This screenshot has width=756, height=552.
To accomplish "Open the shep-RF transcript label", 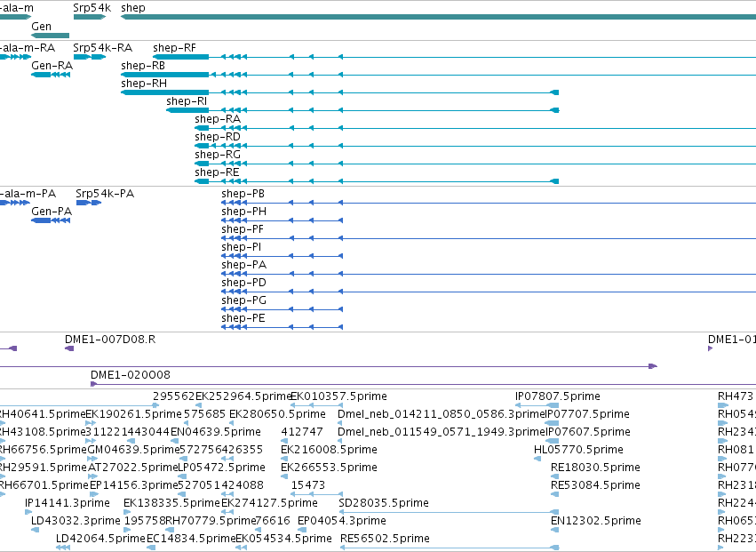I will click(x=174, y=48).
